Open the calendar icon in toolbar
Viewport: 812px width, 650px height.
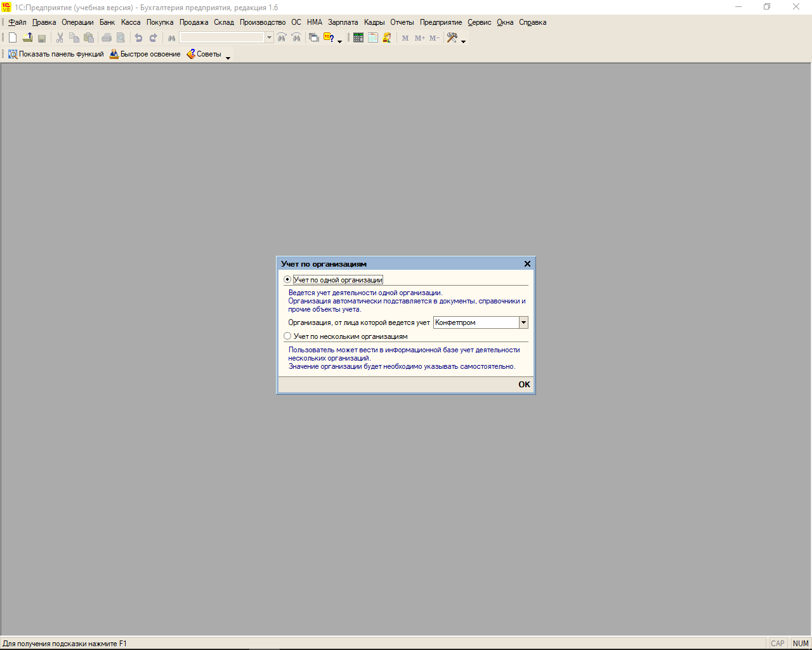[x=373, y=38]
